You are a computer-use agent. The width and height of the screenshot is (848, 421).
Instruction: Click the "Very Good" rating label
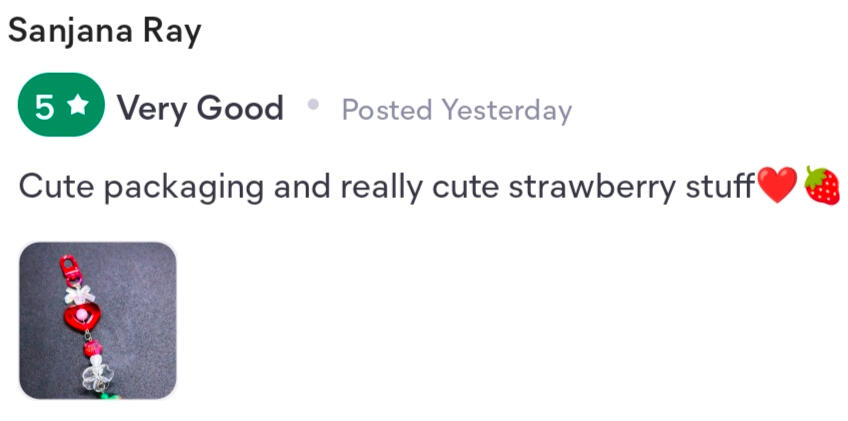coord(200,108)
